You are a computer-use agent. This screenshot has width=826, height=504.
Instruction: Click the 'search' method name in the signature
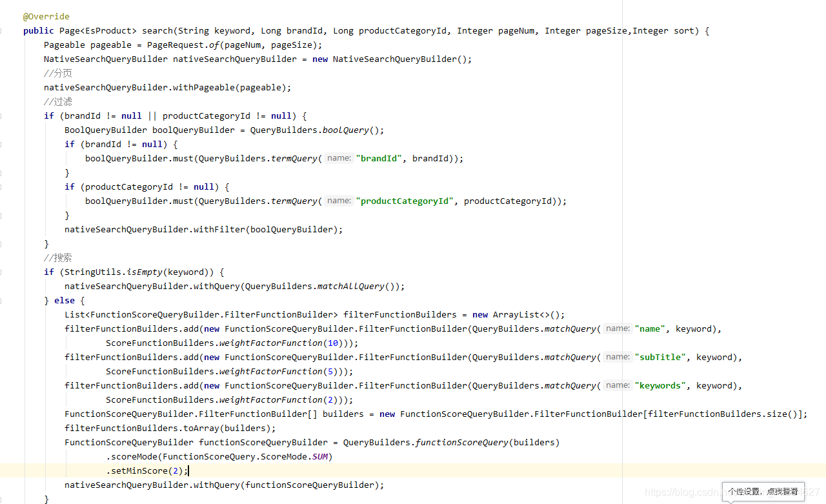pos(157,30)
